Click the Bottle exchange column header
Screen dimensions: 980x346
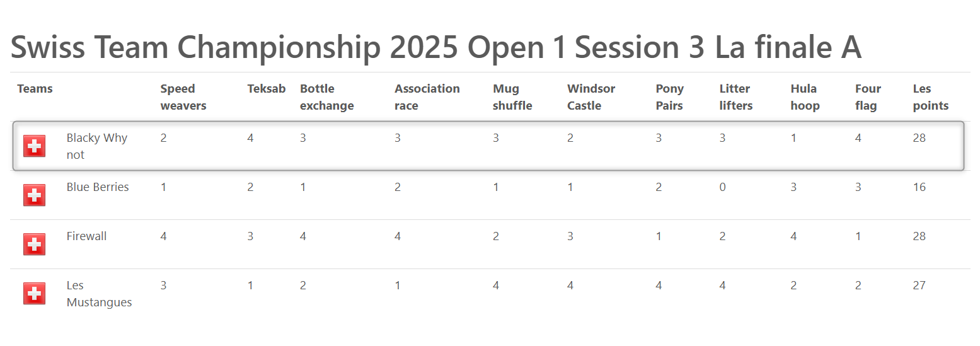coord(326,97)
